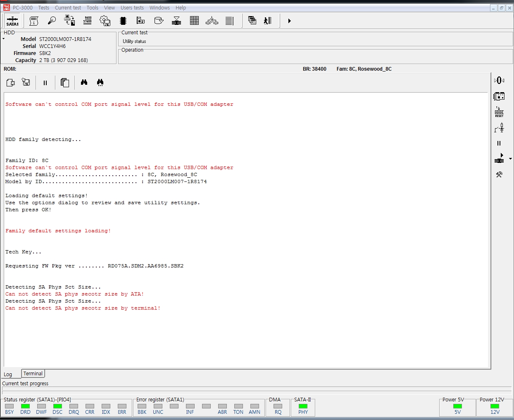Click the RESET counter icon on right sidebar
Image resolution: width=514 pixels, height=420 pixels.
coord(499,112)
